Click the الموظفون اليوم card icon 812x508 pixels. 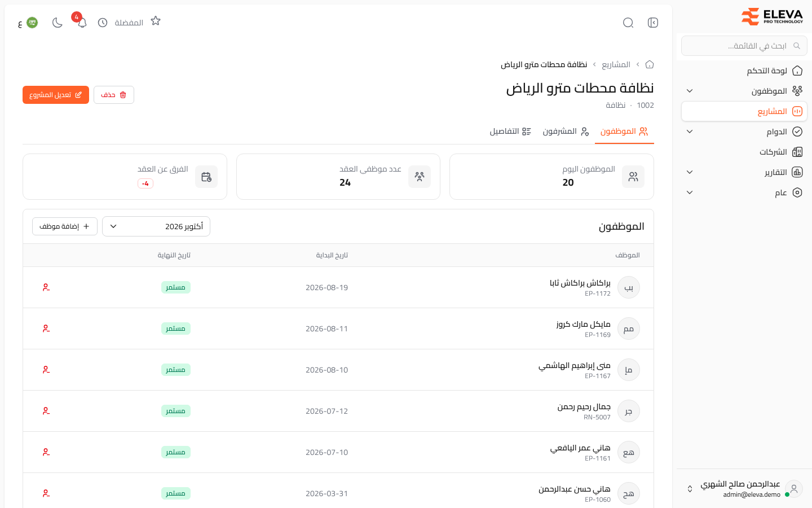point(633,177)
